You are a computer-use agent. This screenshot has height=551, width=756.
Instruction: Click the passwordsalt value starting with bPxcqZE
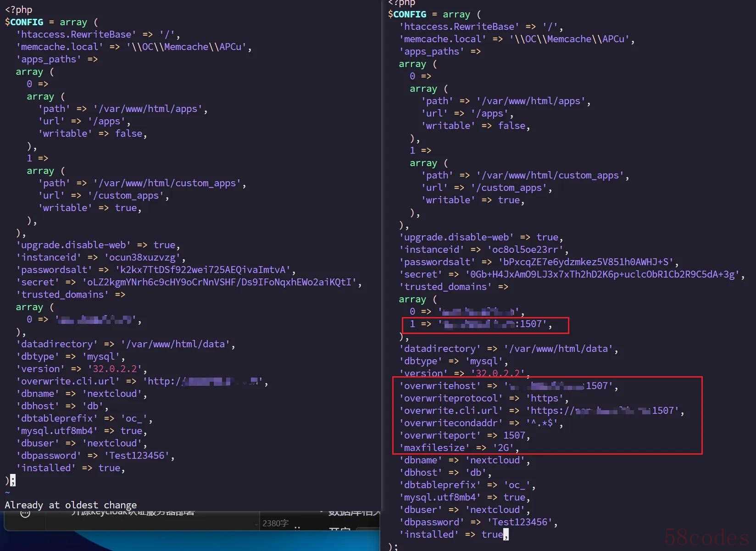pos(585,262)
